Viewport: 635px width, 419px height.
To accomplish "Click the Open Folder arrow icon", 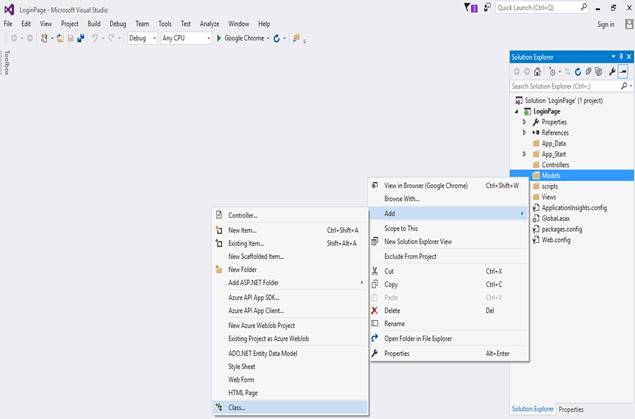I will click(375, 338).
